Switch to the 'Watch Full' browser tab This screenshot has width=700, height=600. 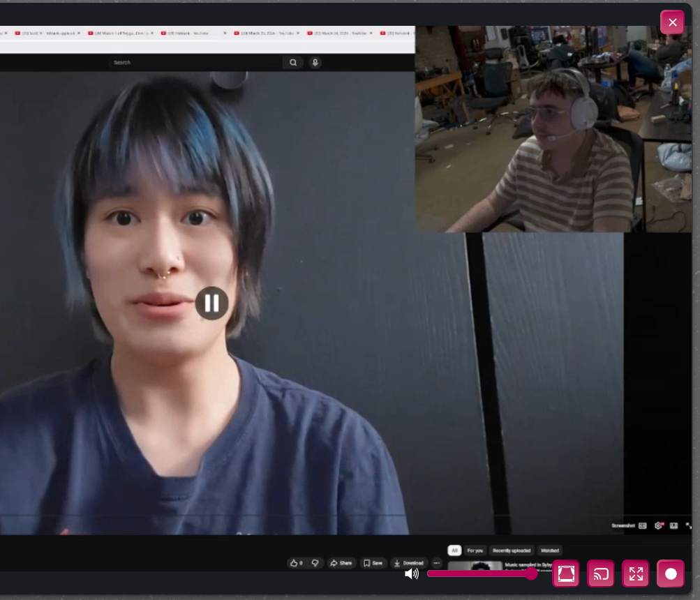pos(121,33)
